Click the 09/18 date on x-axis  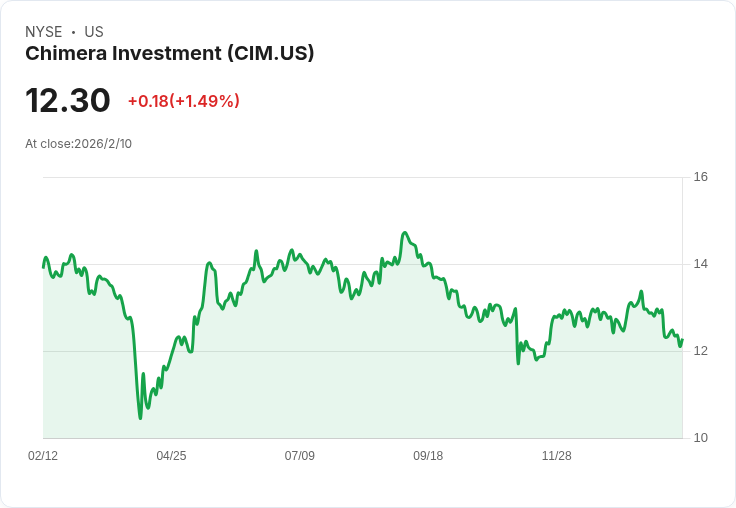click(428, 455)
